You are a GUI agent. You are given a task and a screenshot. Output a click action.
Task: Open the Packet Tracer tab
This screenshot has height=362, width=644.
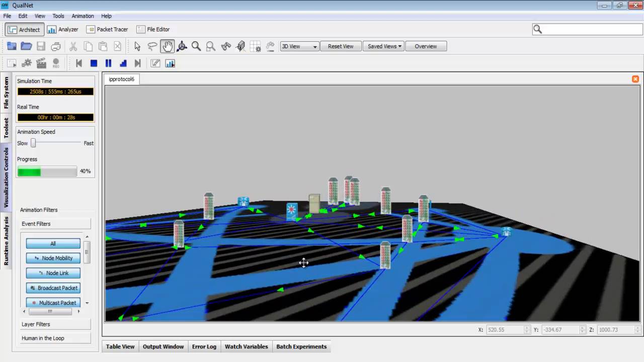pyautogui.click(x=107, y=30)
